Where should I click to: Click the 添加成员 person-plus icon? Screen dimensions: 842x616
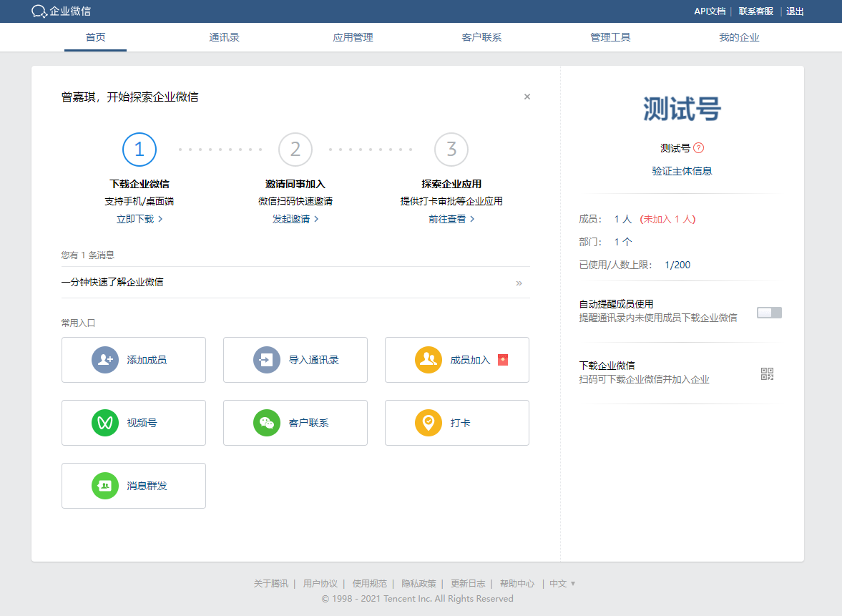pos(105,360)
